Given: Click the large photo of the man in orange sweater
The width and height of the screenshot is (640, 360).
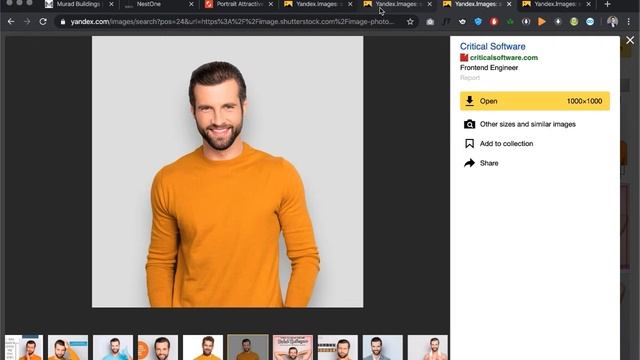Looking at the screenshot, I should tap(227, 171).
